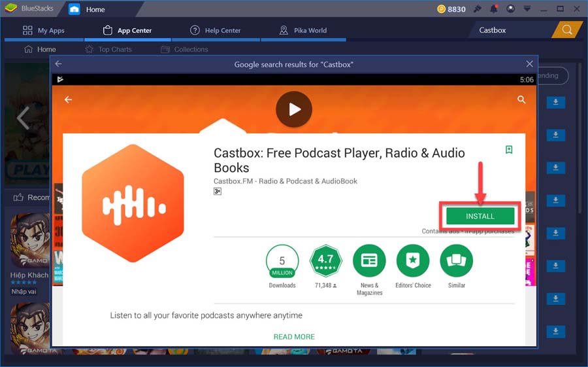588x367 pixels.
Task: Close the Google search results dialog
Action: pyautogui.click(x=529, y=64)
